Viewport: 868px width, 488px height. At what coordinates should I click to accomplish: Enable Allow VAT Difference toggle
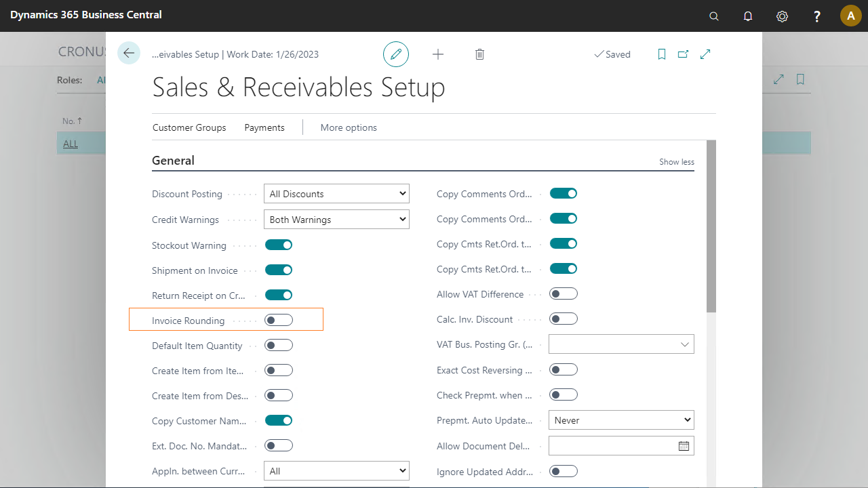point(564,293)
